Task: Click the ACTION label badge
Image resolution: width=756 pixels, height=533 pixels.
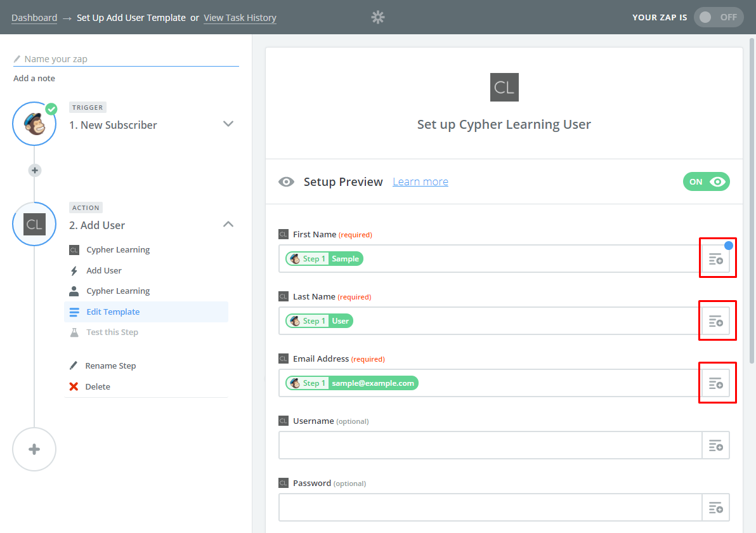Action: click(86, 208)
